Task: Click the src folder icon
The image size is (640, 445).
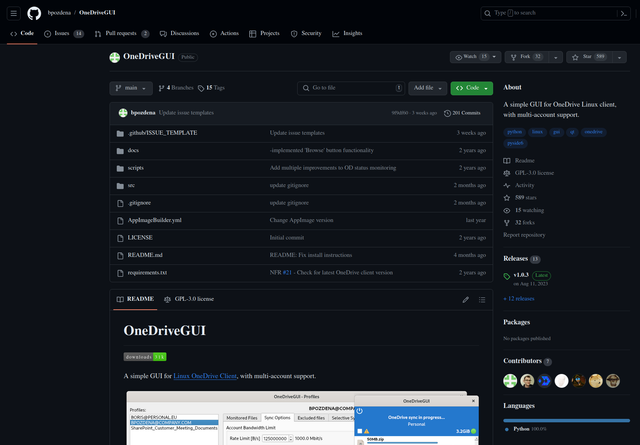Action: pos(120,186)
